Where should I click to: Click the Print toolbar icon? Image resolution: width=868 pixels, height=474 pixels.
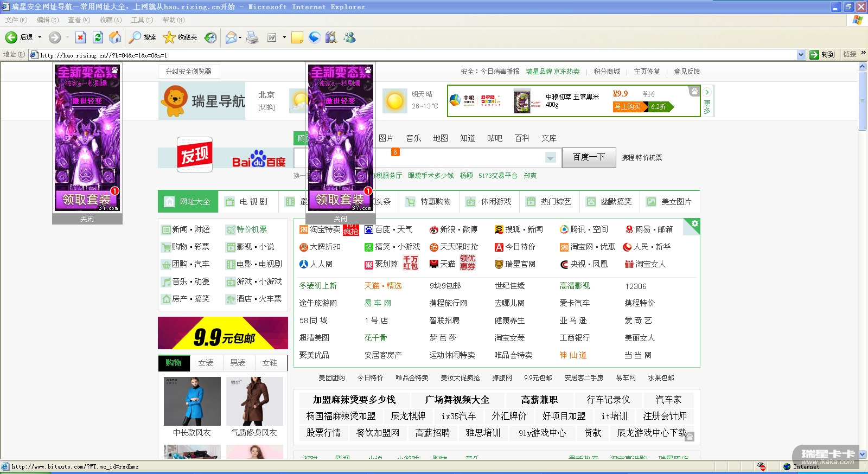click(252, 37)
